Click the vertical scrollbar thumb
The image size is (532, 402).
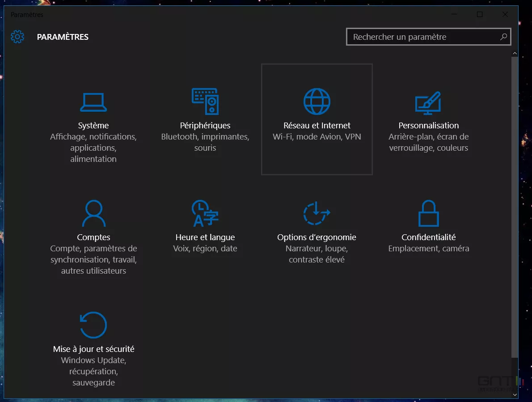point(515,207)
